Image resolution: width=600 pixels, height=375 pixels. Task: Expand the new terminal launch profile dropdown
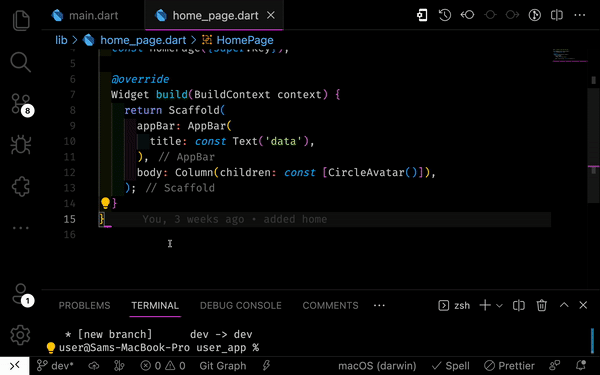coord(499,306)
